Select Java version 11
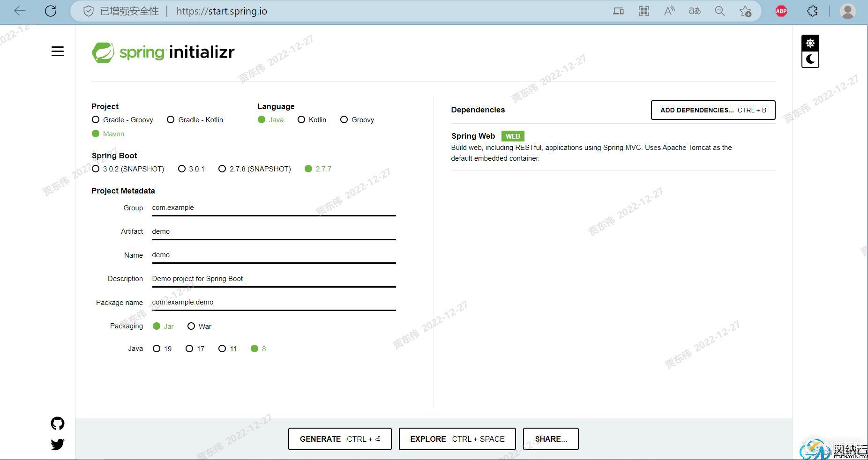This screenshot has width=868, height=460. (228, 349)
